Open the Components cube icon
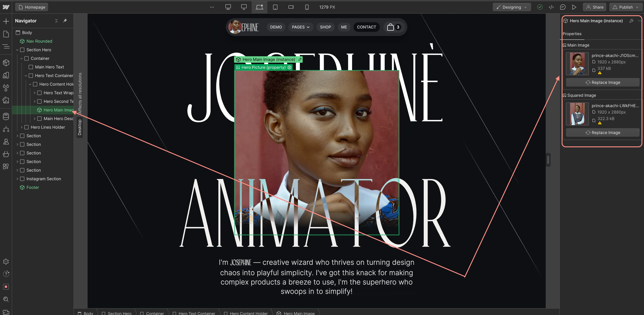The width and height of the screenshot is (644, 315). coord(6,63)
